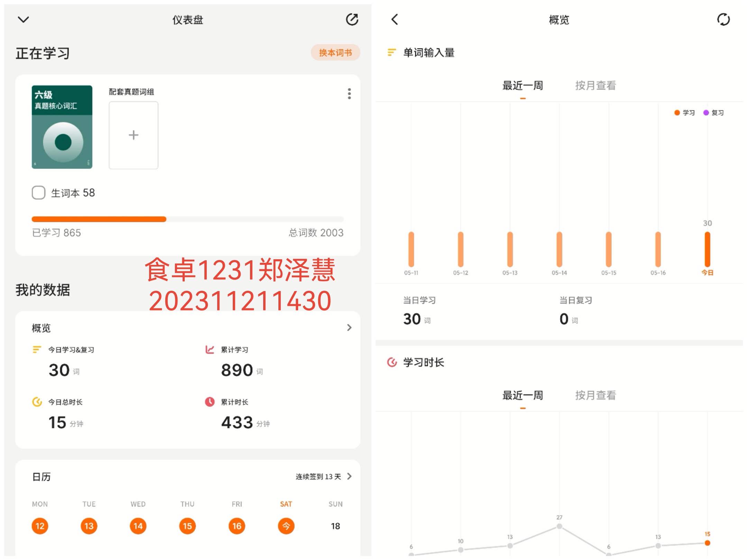Viewport: 747px width, 560px height.
Task: Open the 六级真题核心词汇 book cover
Action: click(62, 127)
